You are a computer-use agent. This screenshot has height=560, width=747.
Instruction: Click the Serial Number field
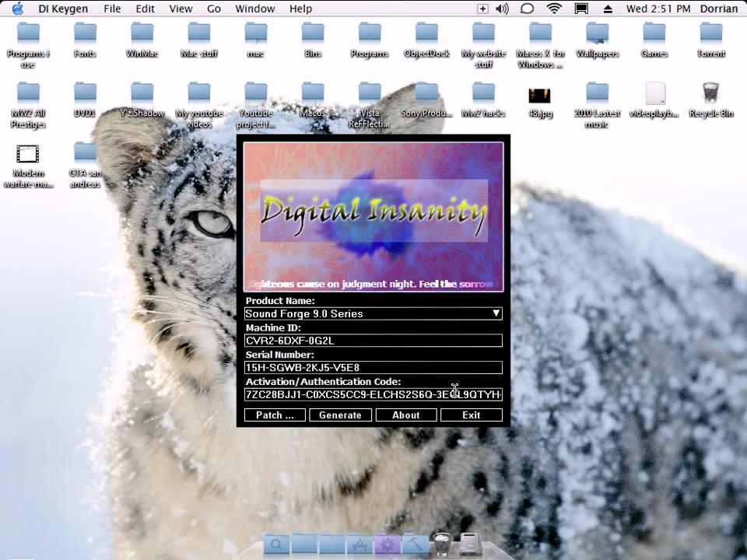(373, 368)
